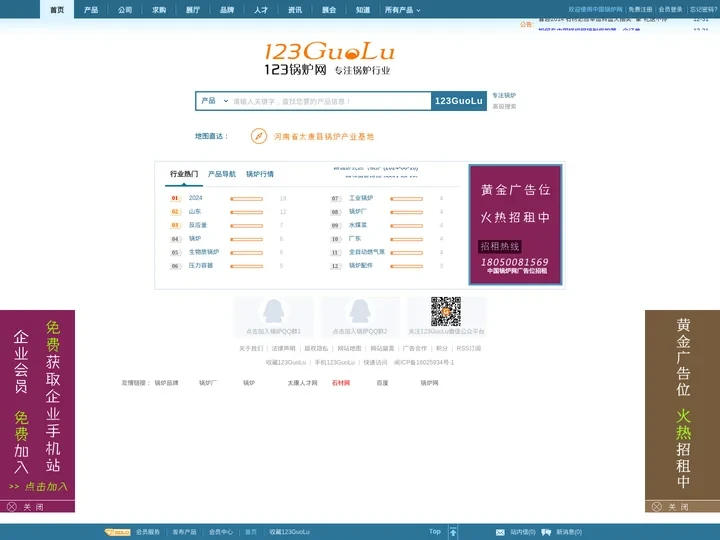Image resolution: width=720 pixels, height=540 pixels.
Task: Open the 新消息 chat bubble icon
Action: click(546, 532)
